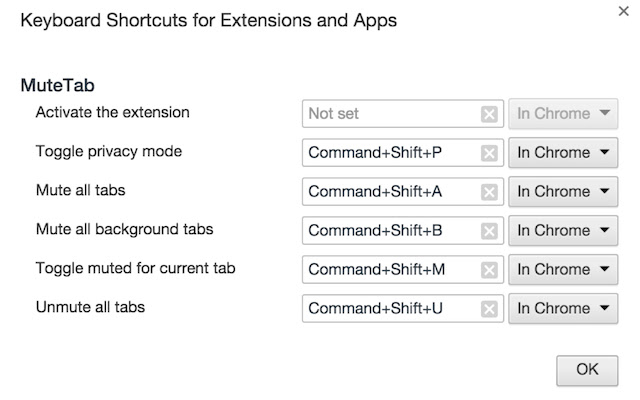Clear Toggle muted for current tab shortcut
Viewport: 640px width, 400px height.
489,270
